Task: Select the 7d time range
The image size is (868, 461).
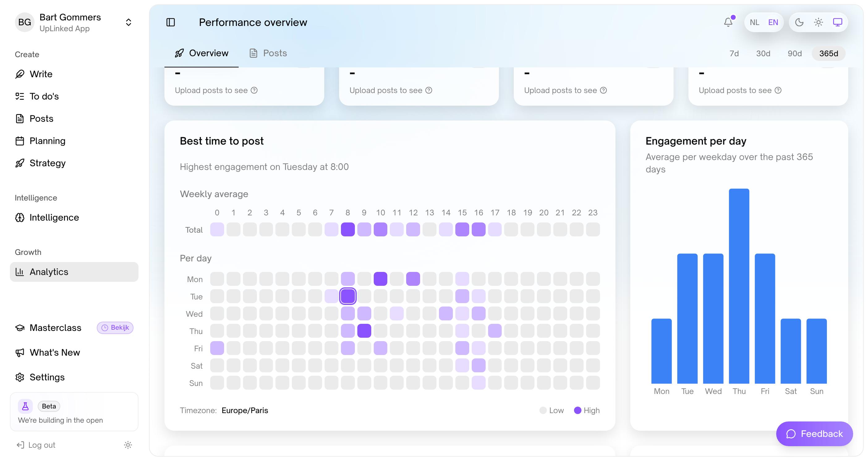Action: [x=734, y=53]
